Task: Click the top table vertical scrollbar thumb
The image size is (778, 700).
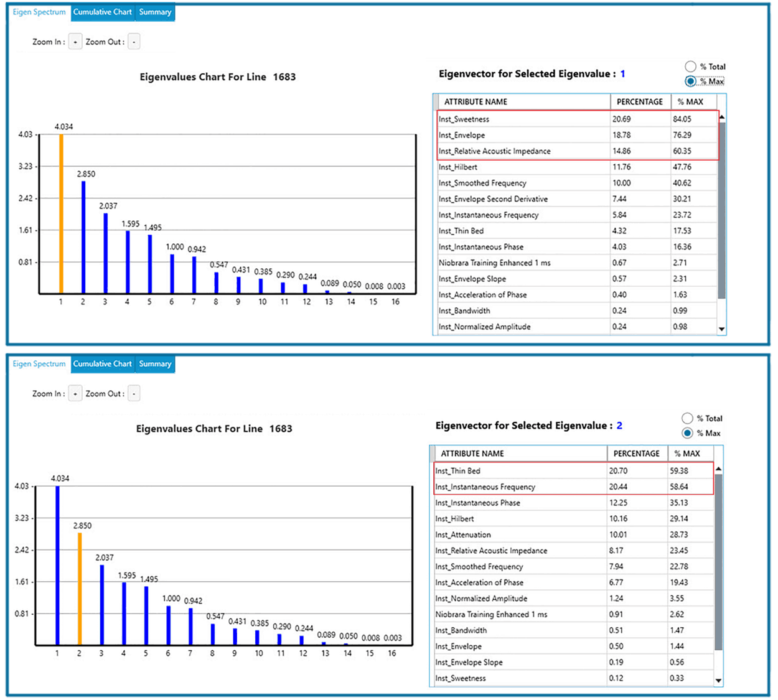Action: pos(721,210)
